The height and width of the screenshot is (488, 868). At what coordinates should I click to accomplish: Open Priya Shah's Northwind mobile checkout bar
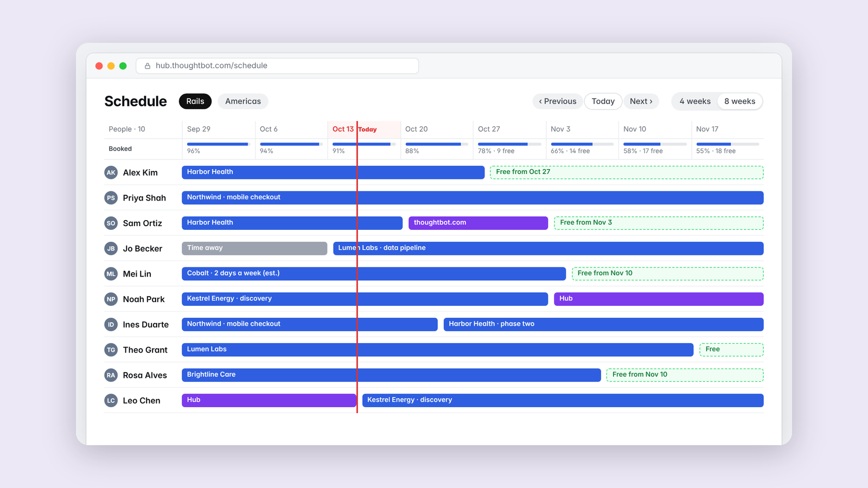(473, 198)
